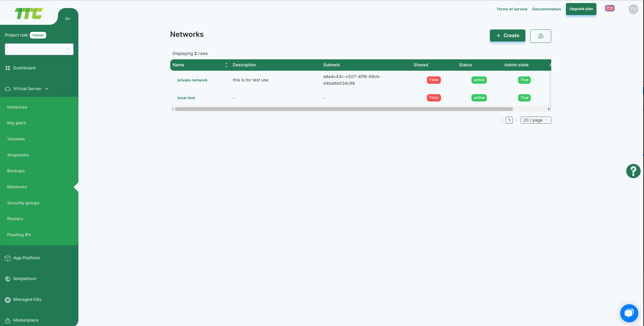
Task: Open Security groups in the sidebar
Action: click(x=23, y=203)
